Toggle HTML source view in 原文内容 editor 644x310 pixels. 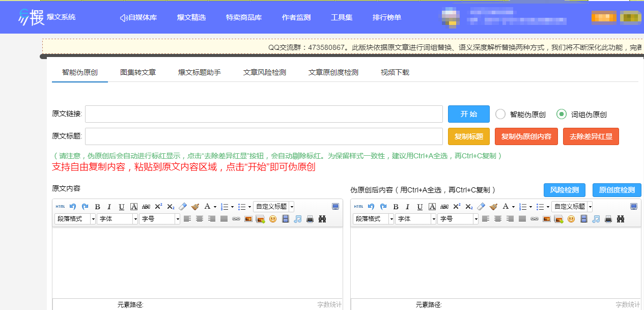coord(61,207)
